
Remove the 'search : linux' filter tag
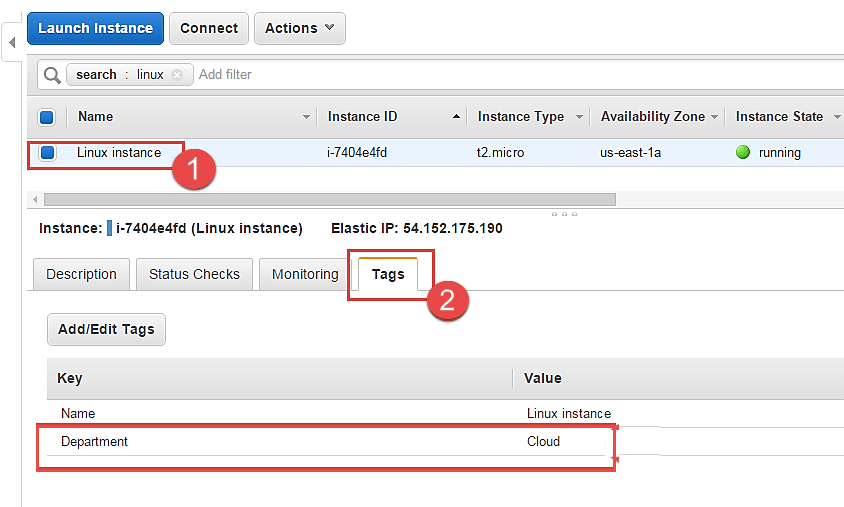pyautogui.click(x=177, y=75)
